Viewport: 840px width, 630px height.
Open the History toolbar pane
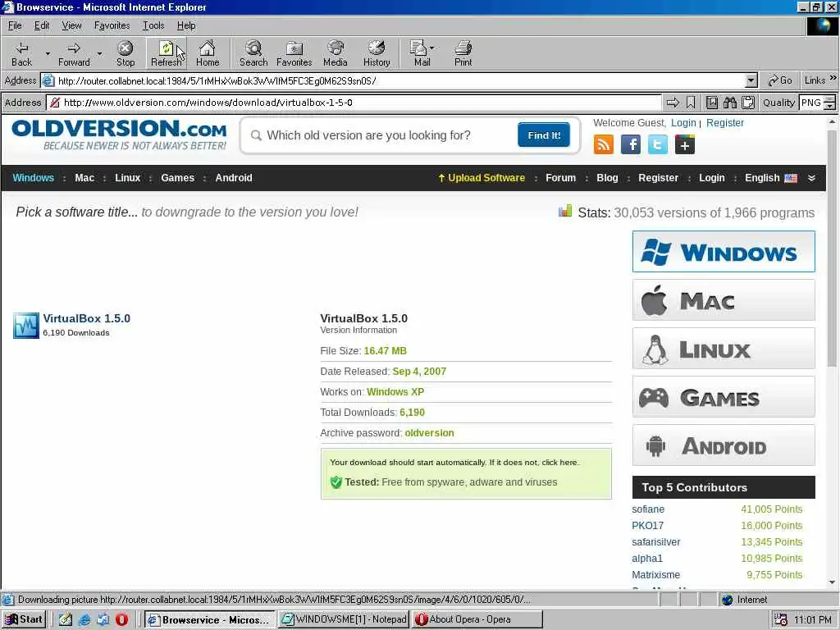377,53
